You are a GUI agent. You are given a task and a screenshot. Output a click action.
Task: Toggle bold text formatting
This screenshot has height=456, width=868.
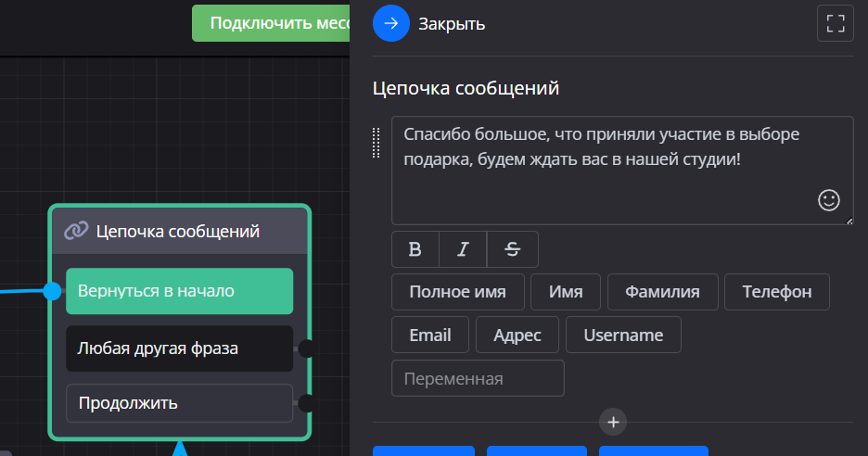pyautogui.click(x=415, y=249)
